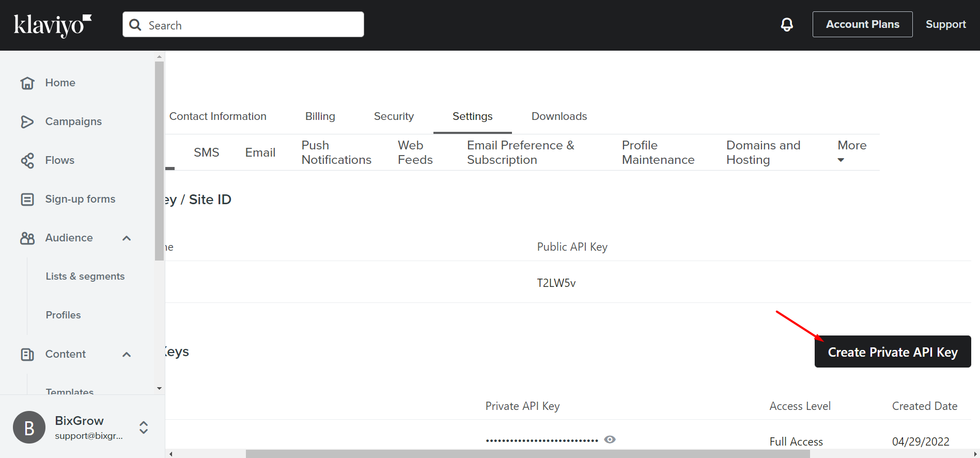Screen dimensions: 980x458
Task: Open Campaigns via its sidebar icon
Action: (x=27, y=121)
